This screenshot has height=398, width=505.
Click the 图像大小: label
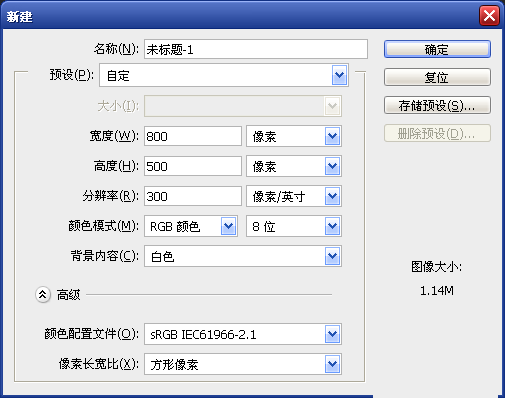[436, 267]
